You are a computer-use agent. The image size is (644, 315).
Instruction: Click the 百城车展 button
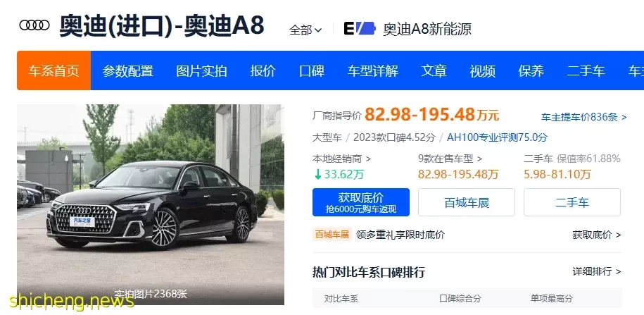pyautogui.click(x=467, y=202)
